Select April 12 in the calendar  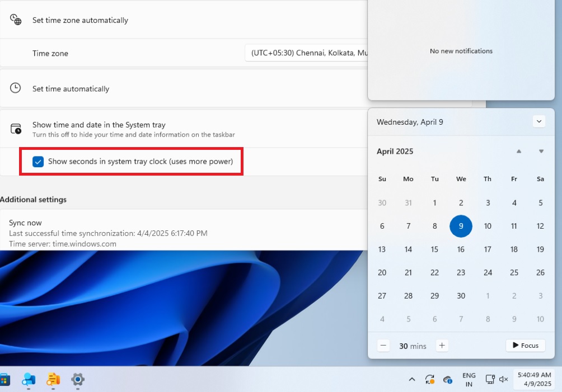[x=540, y=226]
